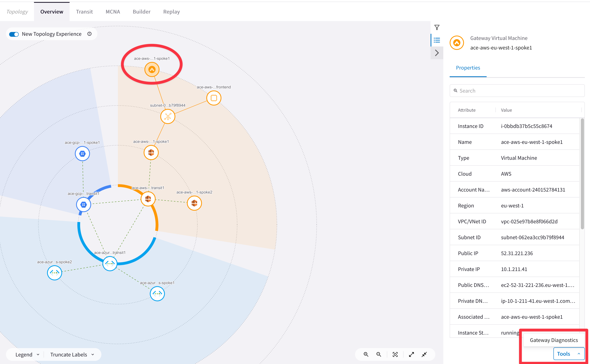Image resolution: width=590 pixels, height=364 pixels.
Task: Open the filter funnel icon
Action: click(437, 27)
